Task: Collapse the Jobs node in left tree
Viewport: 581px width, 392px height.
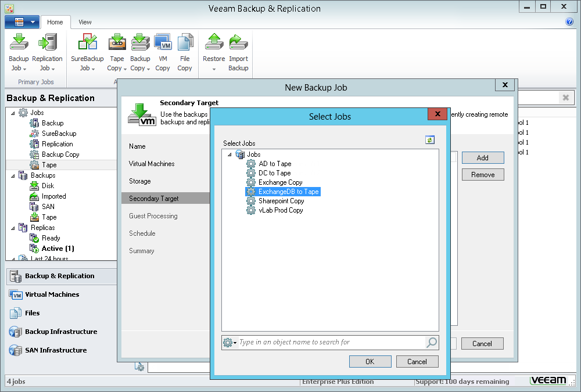Action: [13, 113]
